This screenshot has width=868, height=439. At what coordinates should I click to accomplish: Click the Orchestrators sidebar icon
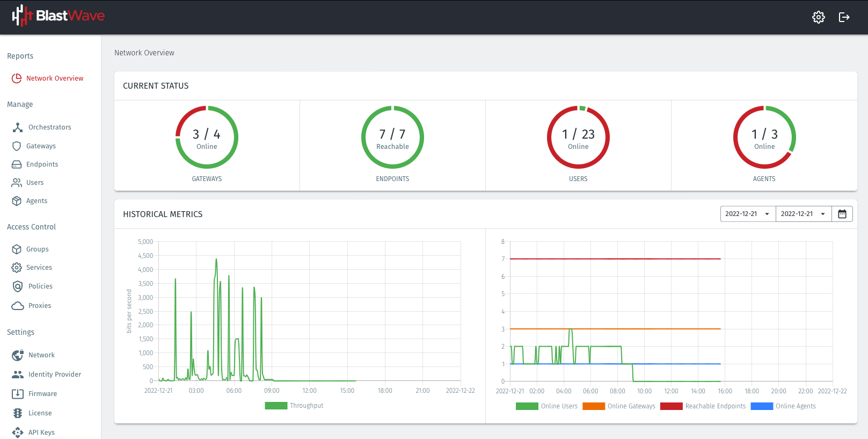coord(18,127)
